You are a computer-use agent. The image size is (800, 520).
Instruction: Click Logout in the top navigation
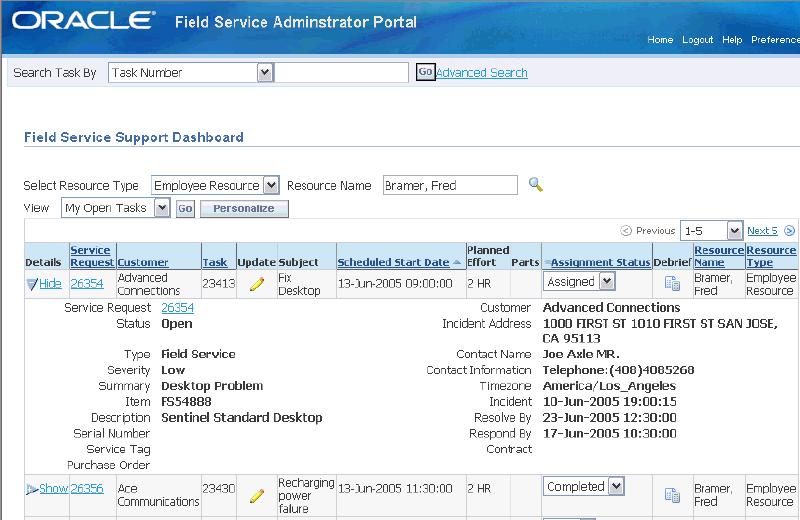pos(697,40)
